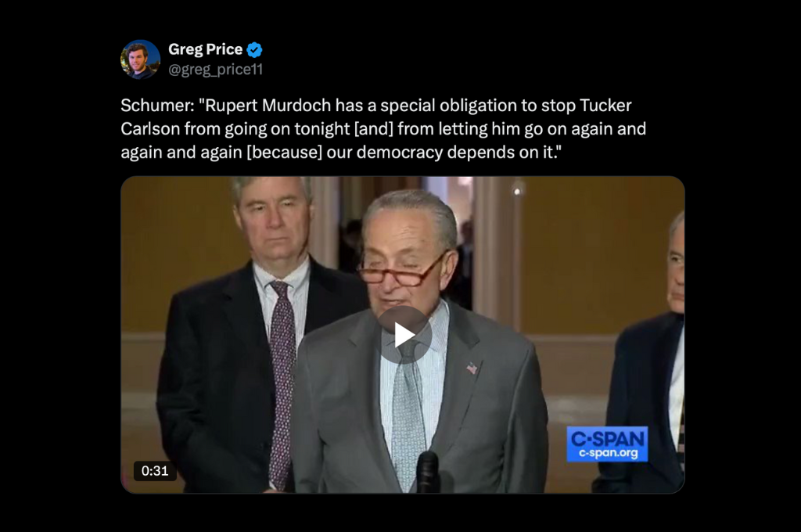Click the 0:31 video duration badge
The image size is (801, 532).
pos(155,471)
